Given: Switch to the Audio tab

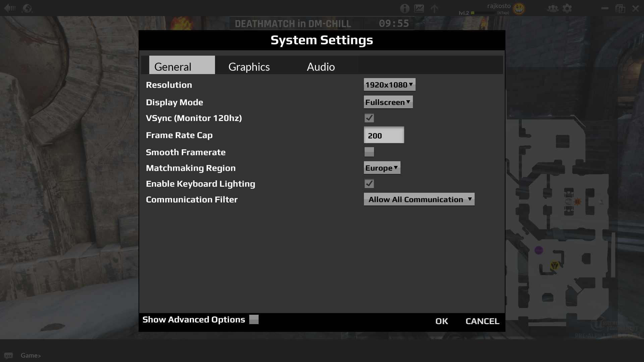Looking at the screenshot, I should 321,67.
